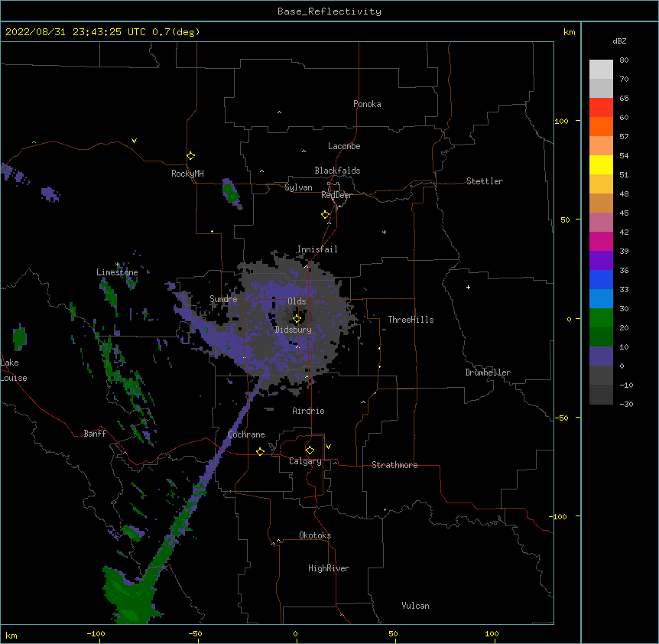Screen dimensions: 659x644
Task: Click the yellow marker directly above Calgary label
Action: pyautogui.click(x=310, y=450)
